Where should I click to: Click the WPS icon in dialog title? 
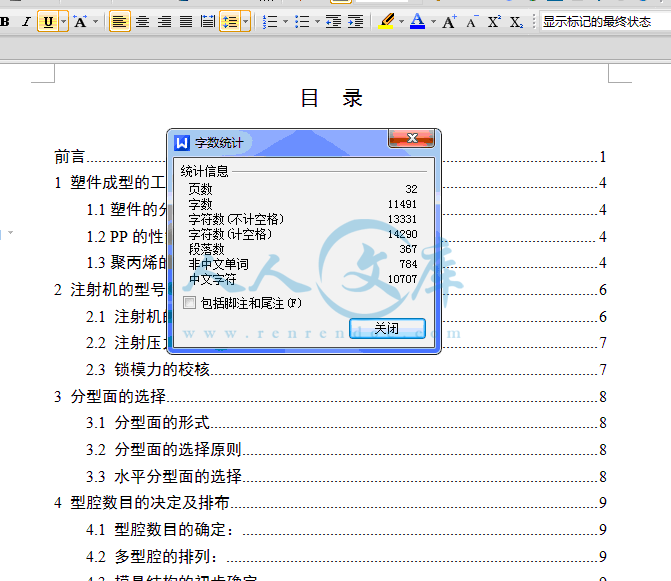coord(182,142)
